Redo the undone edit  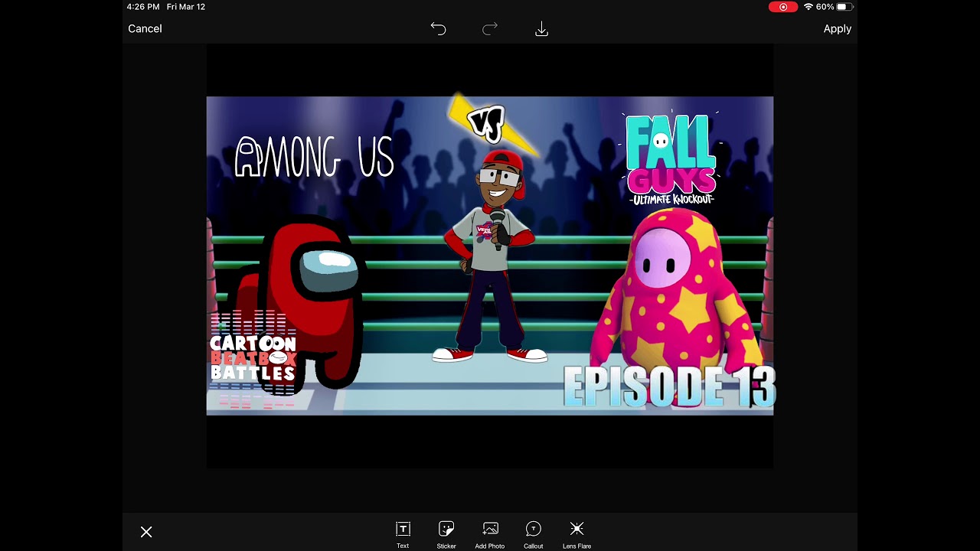tap(490, 28)
